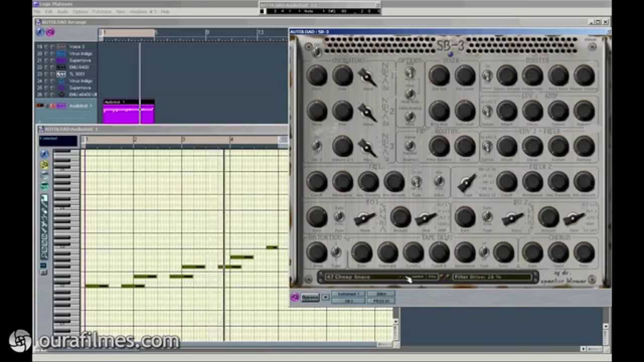This screenshot has width=644, height=362.
Task: Turn the Oscillator 1 wave selector switch
Action: coord(368,77)
